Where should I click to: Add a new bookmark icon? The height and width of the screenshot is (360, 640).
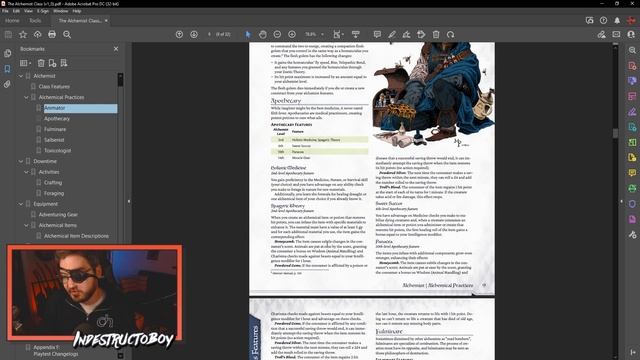[52, 63]
